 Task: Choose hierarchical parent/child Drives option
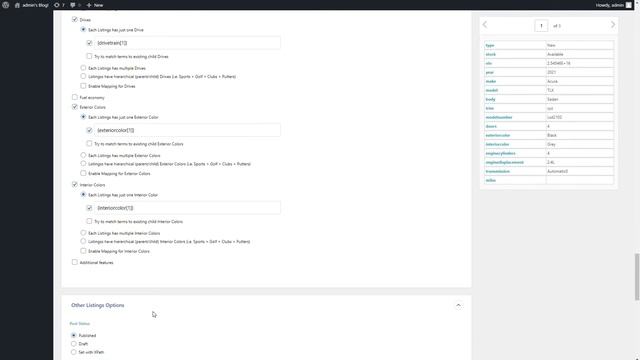pos(83,76)
